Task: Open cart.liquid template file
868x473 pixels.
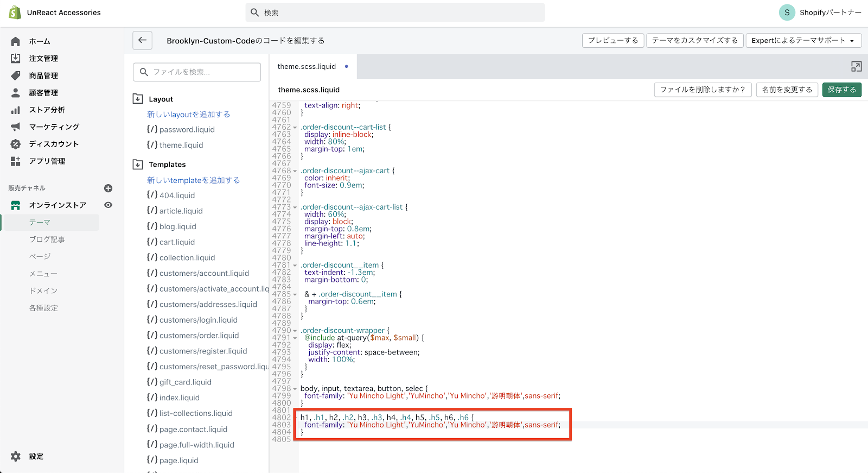Action: pos(177,242)
